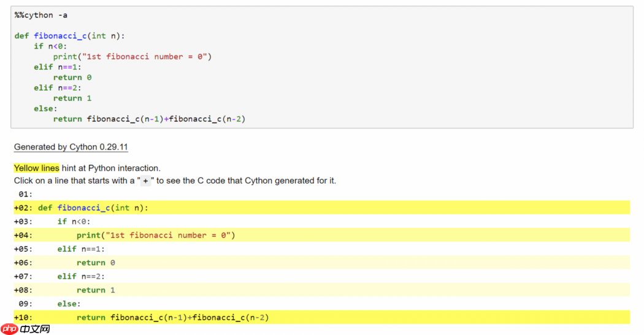Expand line +05 elif n==1 annotation
This screenshot has height=335, width=644.
(x=321, y=249)
